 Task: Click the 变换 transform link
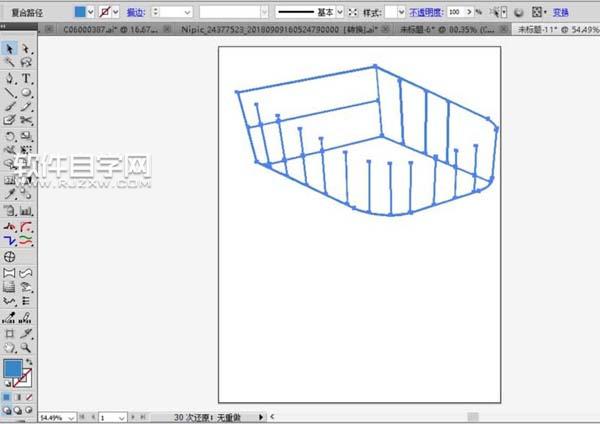(x=560, y=11)
